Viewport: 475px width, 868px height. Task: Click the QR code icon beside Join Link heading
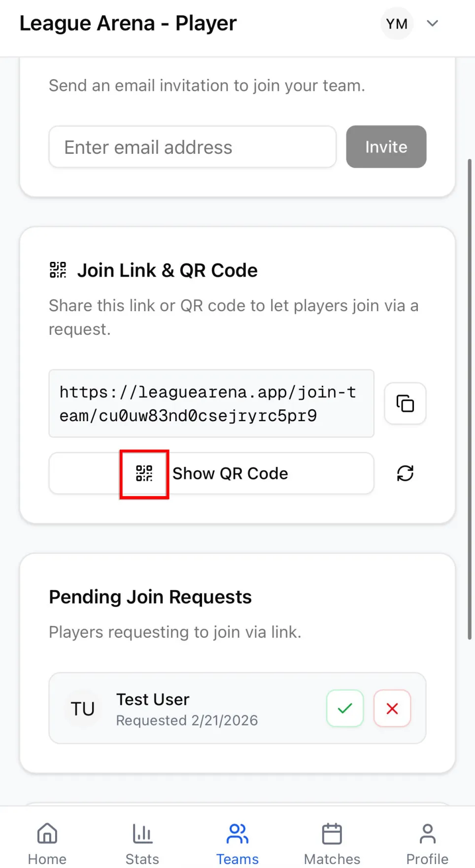pyautogui.click(x=58, y=270)
